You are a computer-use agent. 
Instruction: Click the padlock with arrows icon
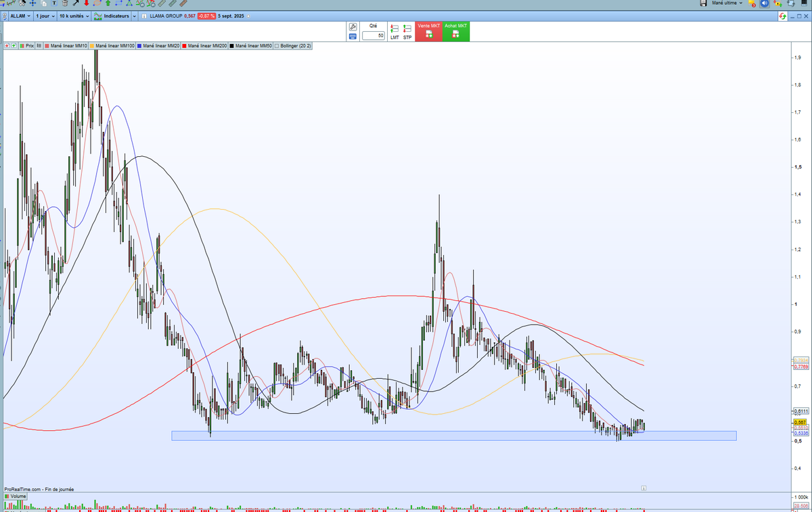coord(777,3)
